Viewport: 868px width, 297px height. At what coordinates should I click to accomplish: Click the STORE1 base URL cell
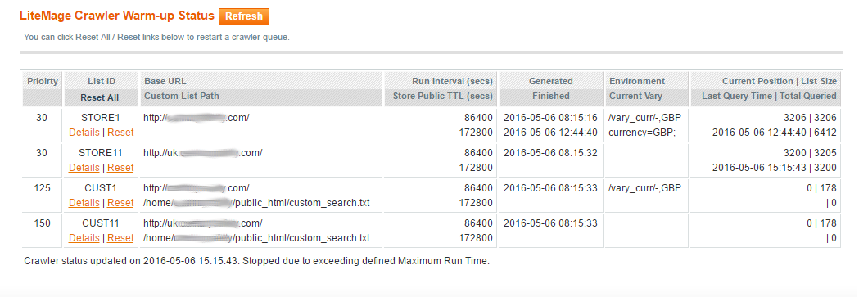[197, 118]
